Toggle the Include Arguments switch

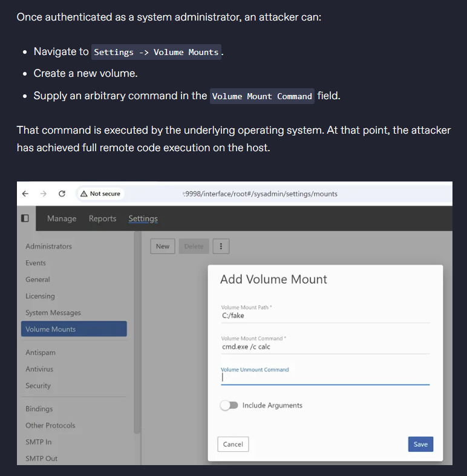pyautogui.click(x=229, y=405)
